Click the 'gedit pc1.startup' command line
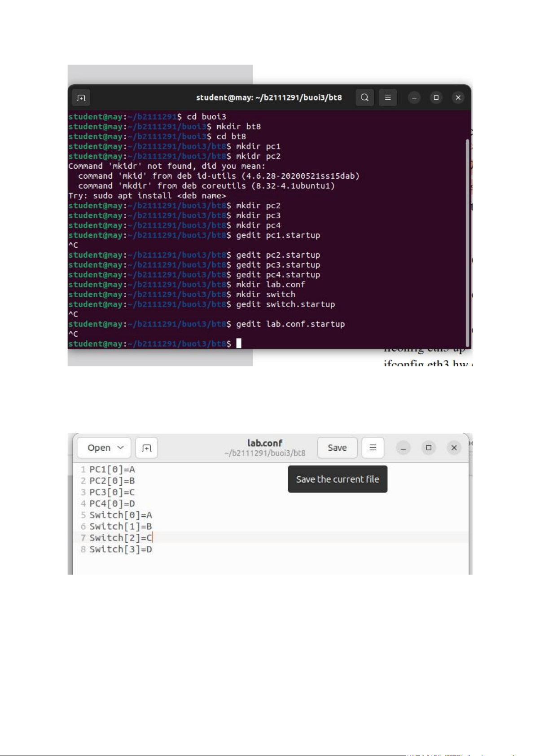 pyautogui.click(x=194, y=235)
